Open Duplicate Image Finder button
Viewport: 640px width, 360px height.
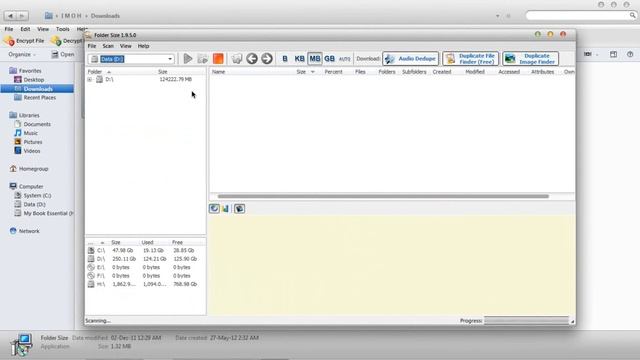tap(530, 59)
